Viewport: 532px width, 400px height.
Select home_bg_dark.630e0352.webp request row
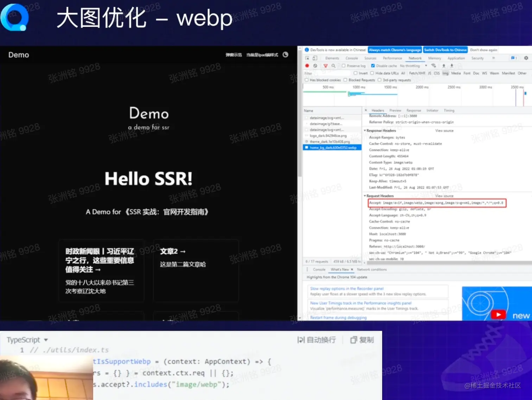click(332, 148)
